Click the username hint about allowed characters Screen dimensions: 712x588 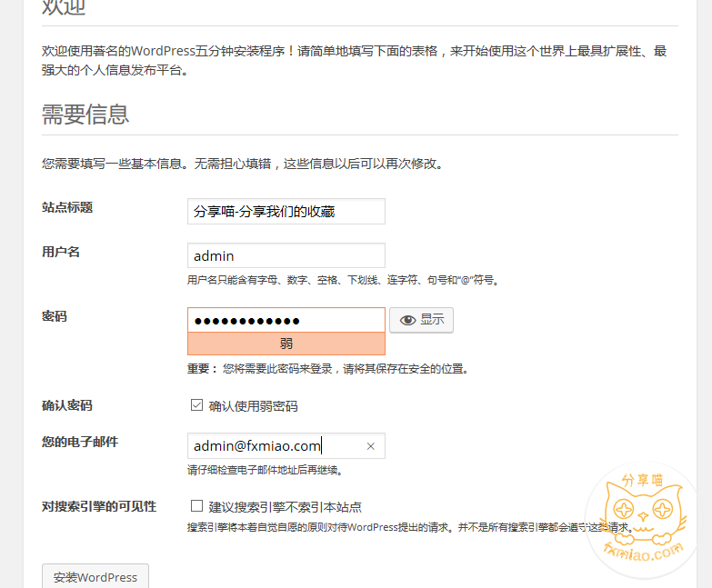[344, 280]
